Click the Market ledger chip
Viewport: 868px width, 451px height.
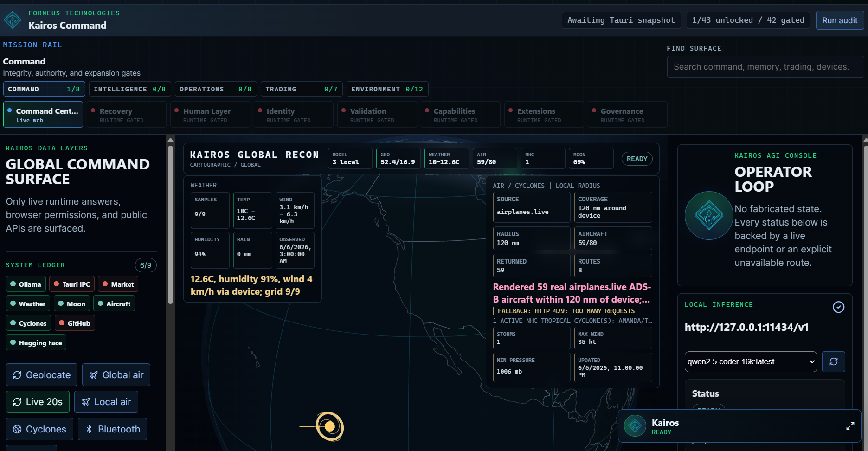click(118, 284)
